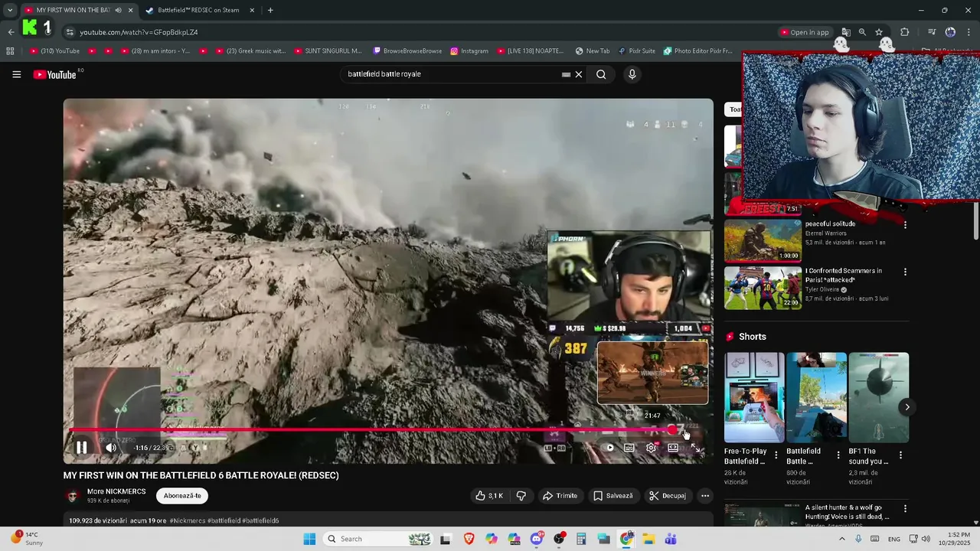Open File Explorer from taskbar
This screenshot has height=551, width=980.
click(x=648, y=539)
